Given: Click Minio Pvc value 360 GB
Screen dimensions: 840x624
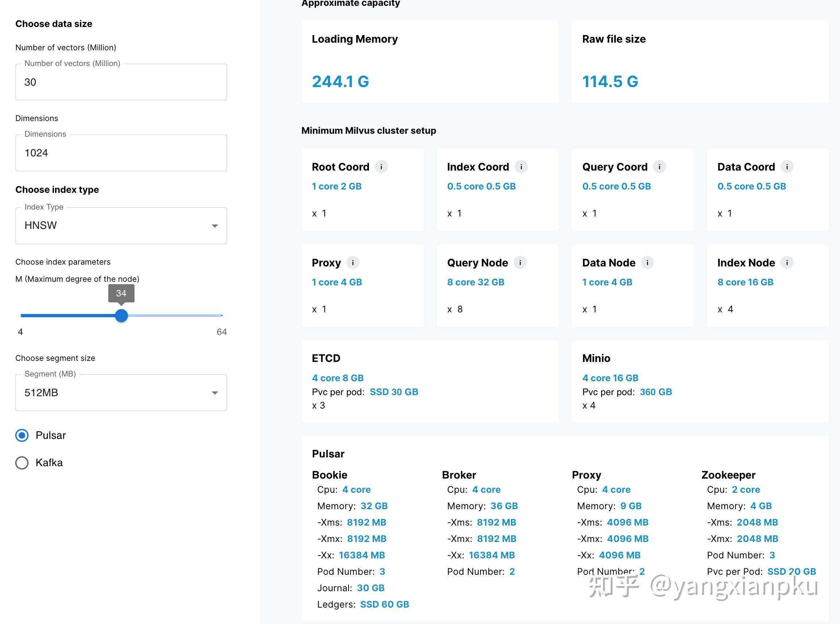Looking at the screenshot, I should [x=656, y=392].
